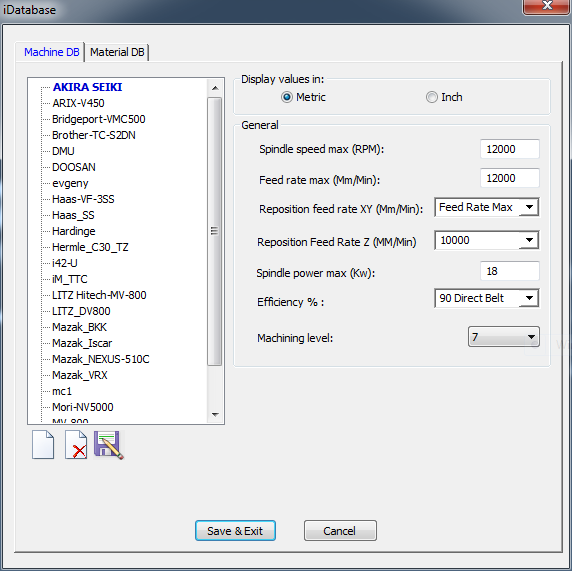Click the delete machine icon with red X
Image resolution: width=572 pixels, height=571 pixels.
click(76, 444)
